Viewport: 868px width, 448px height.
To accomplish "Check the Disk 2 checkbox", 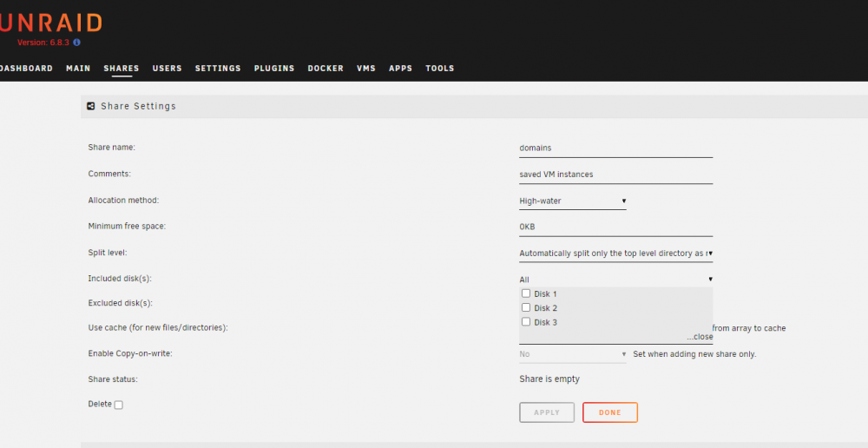I will click(x=526, y=307).
